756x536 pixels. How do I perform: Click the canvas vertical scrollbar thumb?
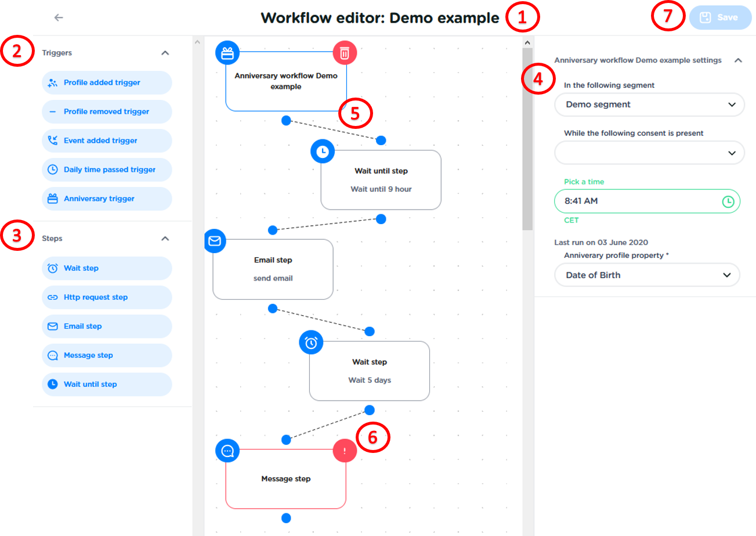527,138
